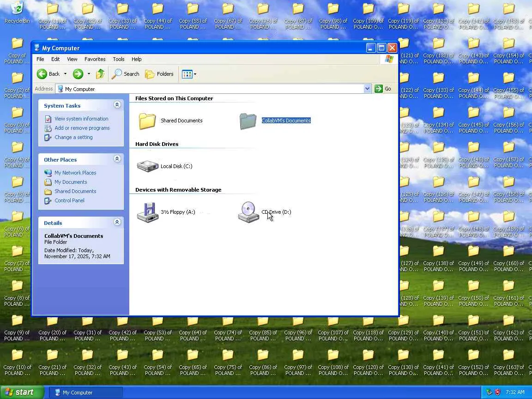
Task: Click the red shield tray icon
Action: click(x=498, y=392)
